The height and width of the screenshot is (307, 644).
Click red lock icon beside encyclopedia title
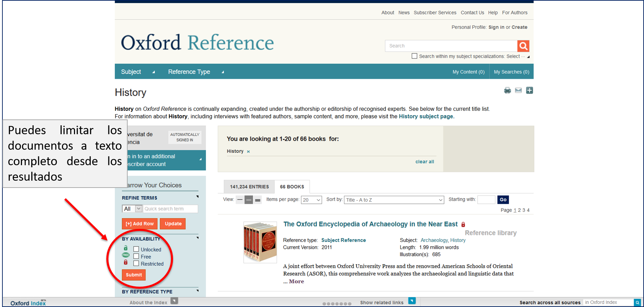(x=463, y=224)
